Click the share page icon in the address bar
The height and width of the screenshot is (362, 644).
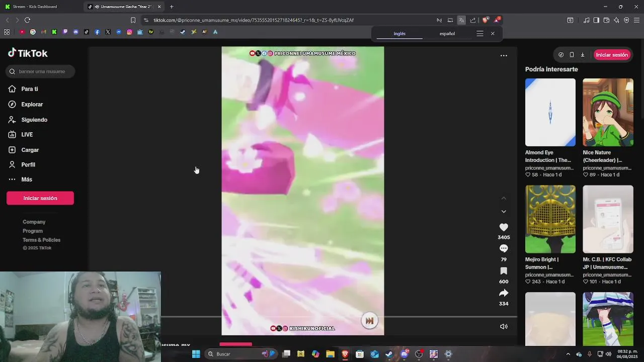[x=473, y=20]
